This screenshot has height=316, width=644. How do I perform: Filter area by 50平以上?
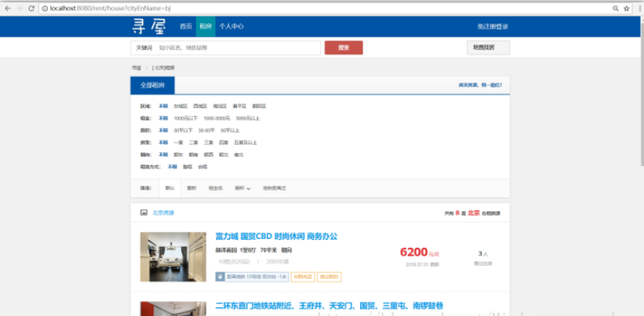230,130
